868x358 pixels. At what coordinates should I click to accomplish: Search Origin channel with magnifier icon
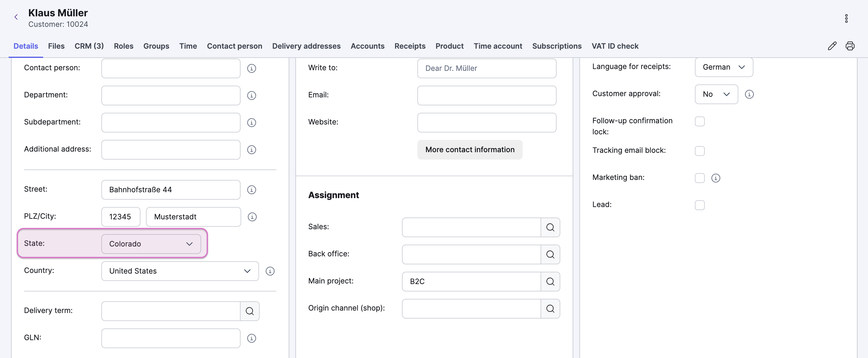coord(550,309)
